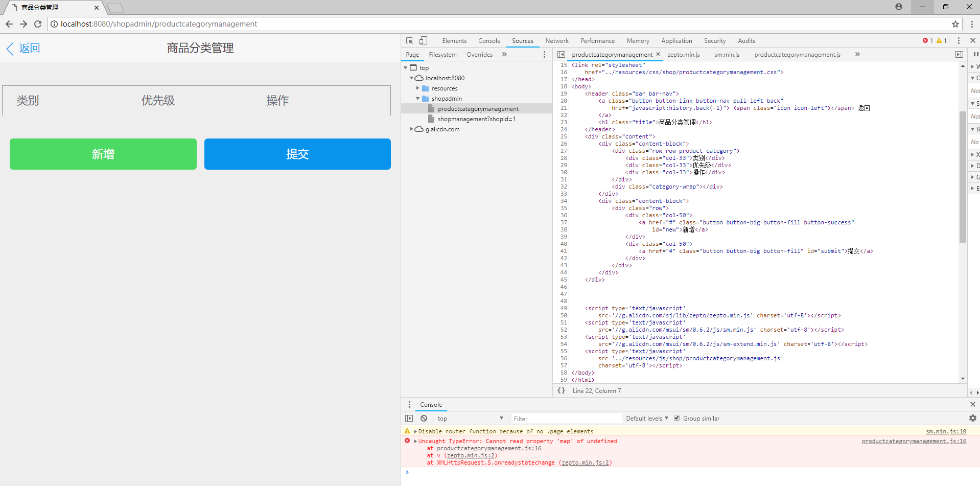The image size is (980, 486).
Task: Switch to the Elements panel tab
Action: click(454, 41)
